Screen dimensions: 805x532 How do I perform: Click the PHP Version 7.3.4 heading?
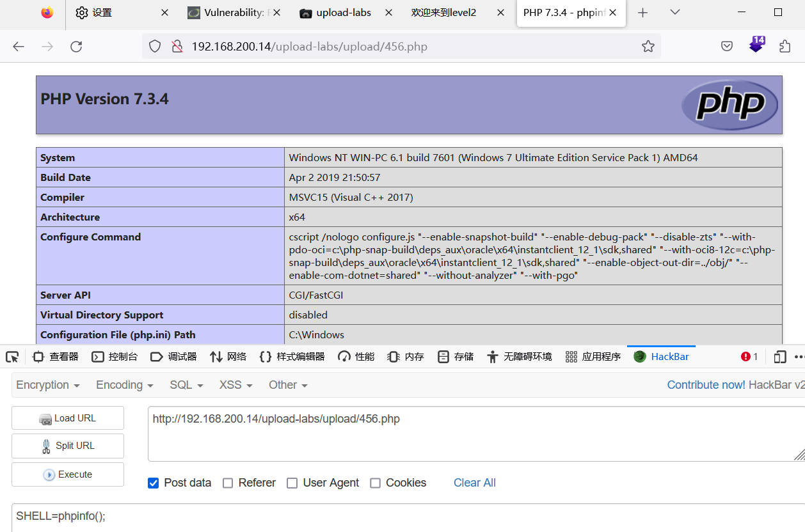point(105,99)
